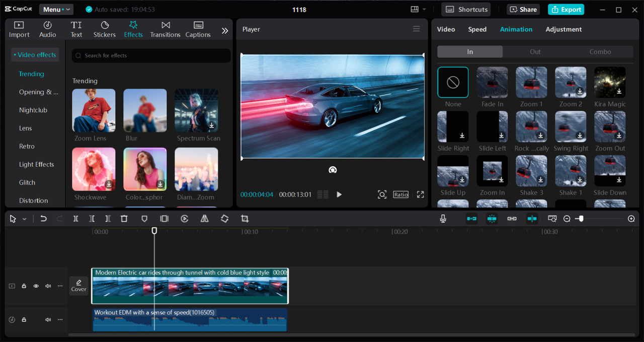Open the Adjustment tab in inspector

[563, 29]
